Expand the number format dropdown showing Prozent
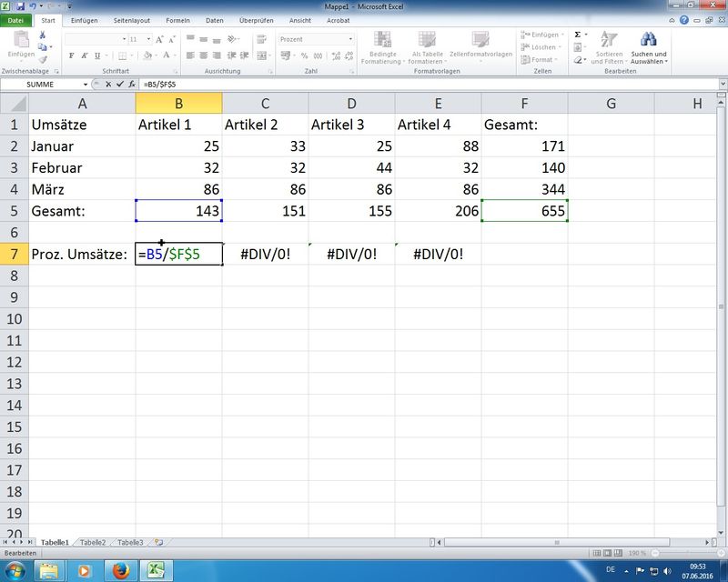The height and width of the screenshot is (582, 728). pos(352,39)
